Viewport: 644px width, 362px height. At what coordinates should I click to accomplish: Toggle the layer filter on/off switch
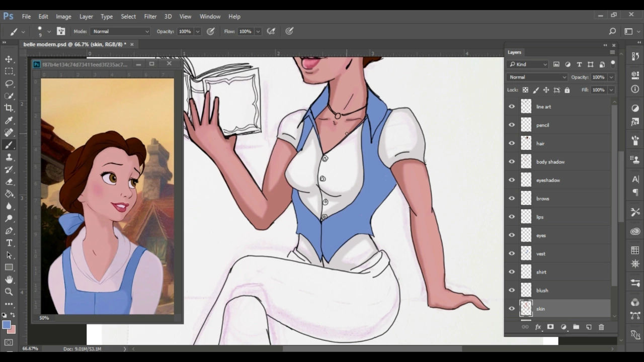tap(613, 63)
